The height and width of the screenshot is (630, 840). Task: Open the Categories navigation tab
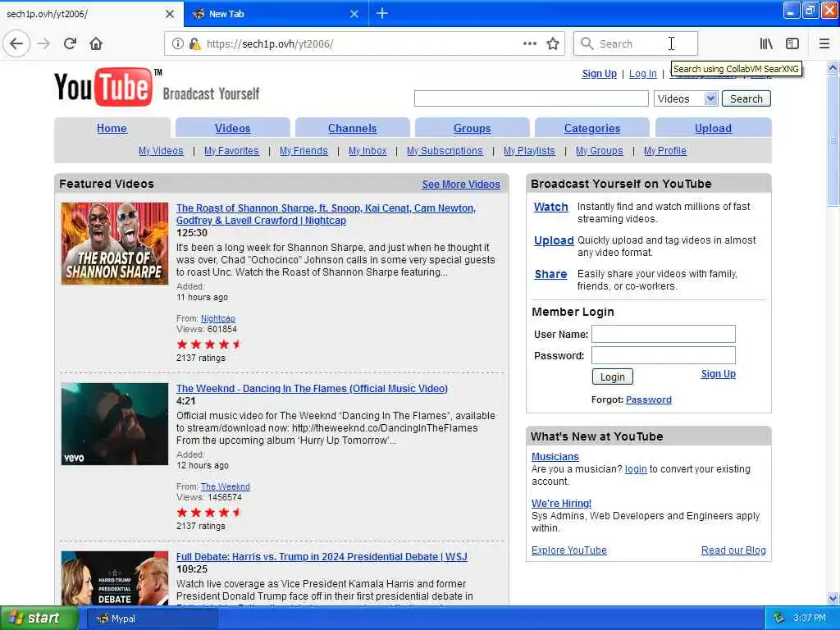(592, 128)
